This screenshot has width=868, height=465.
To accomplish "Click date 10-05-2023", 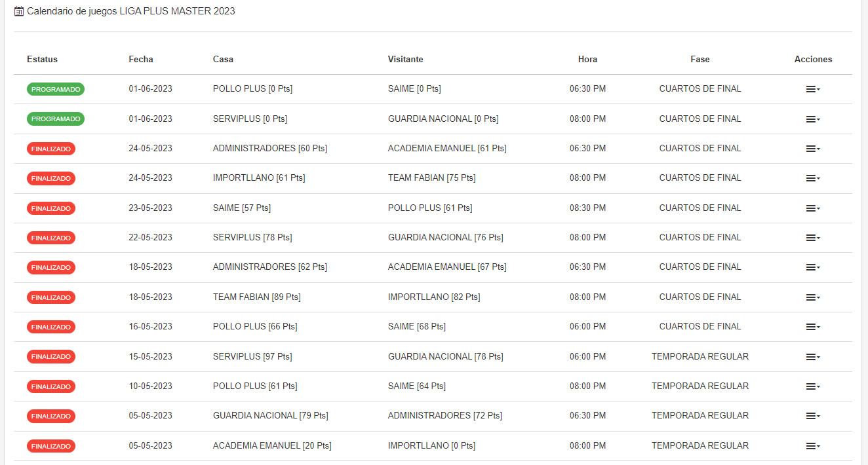I will (x=150, y=386).
